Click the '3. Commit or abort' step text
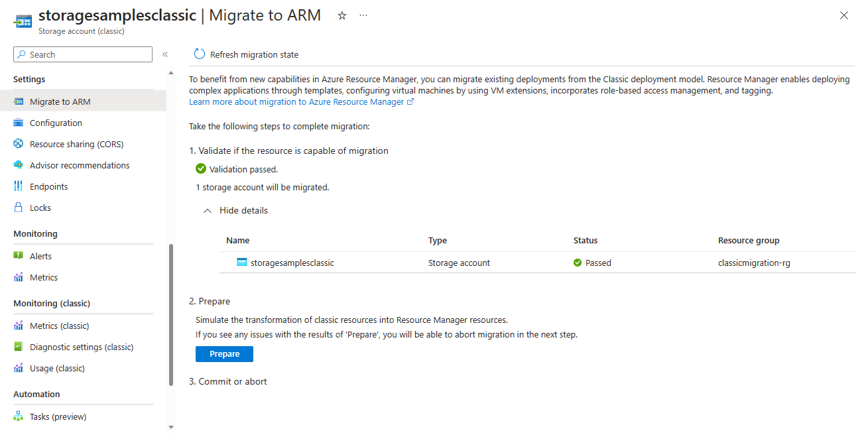 click(x=228, y=381)
